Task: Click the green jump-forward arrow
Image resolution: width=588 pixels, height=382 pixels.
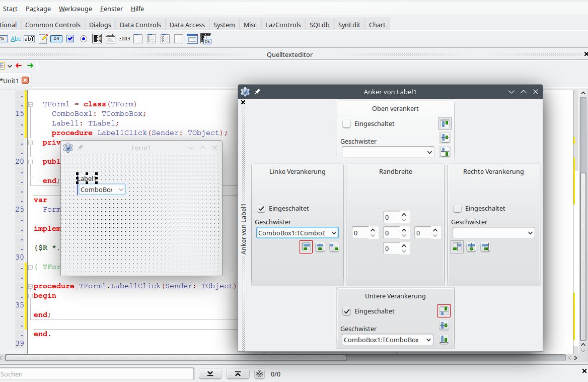Action: pos(30,66)
